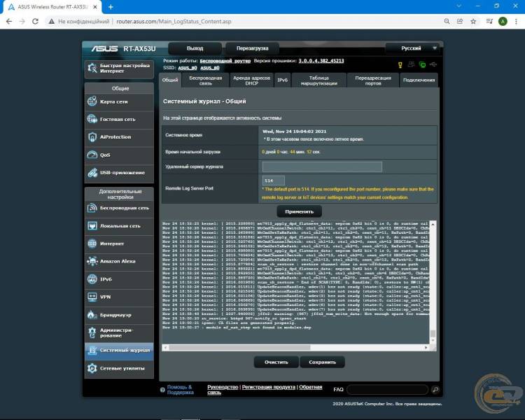
Task: Open Guest Network (Гостевая сеть) section
Action: tap(119, 119)
